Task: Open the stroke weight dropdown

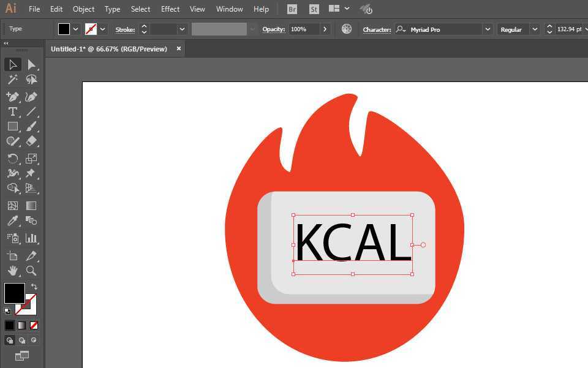Action: click(x=182, y=29)
